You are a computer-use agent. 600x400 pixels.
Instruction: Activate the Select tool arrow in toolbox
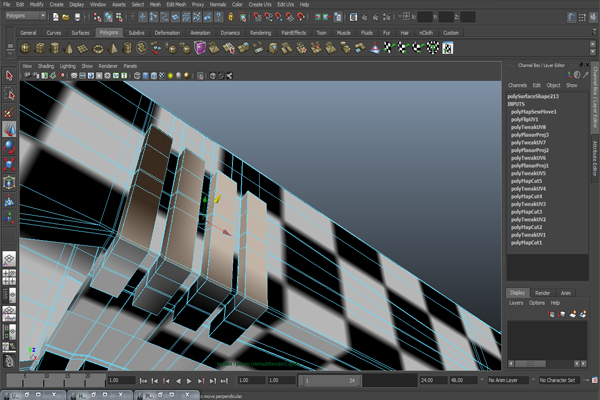pyautogui.click(x=9, y=76)
